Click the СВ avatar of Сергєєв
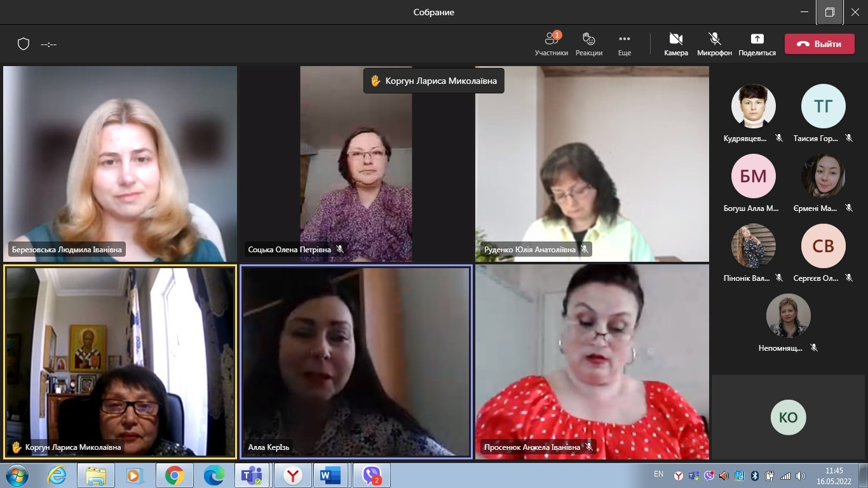This screenshot has width=868, height=488. point(824,246)
